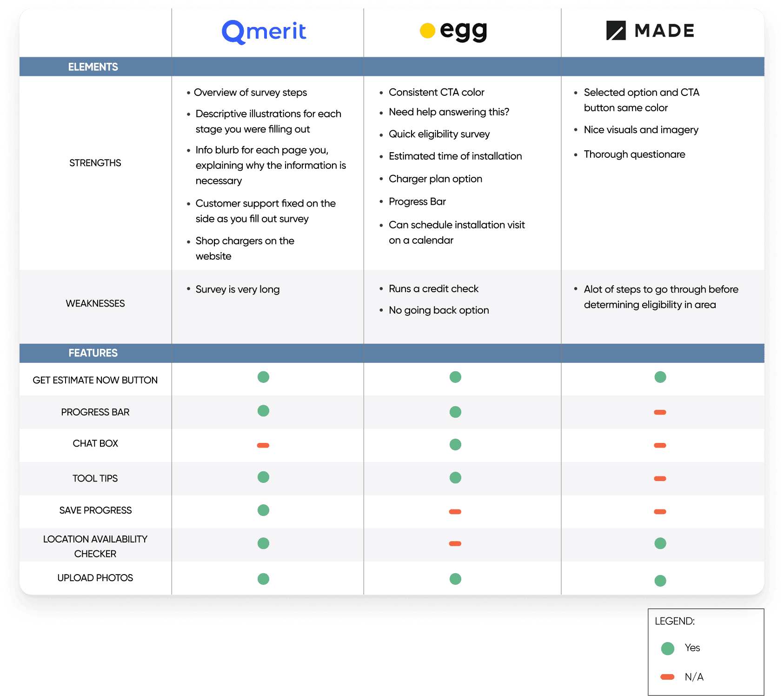Click 'Runs a credit check' weakness
The height and width of the screenshot is (696, 784).
[433, 289]
